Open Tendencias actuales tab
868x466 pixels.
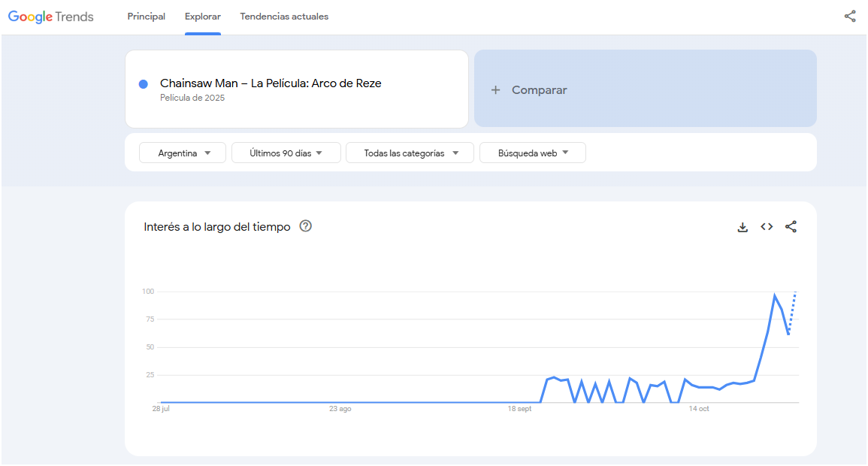(284, 17)
